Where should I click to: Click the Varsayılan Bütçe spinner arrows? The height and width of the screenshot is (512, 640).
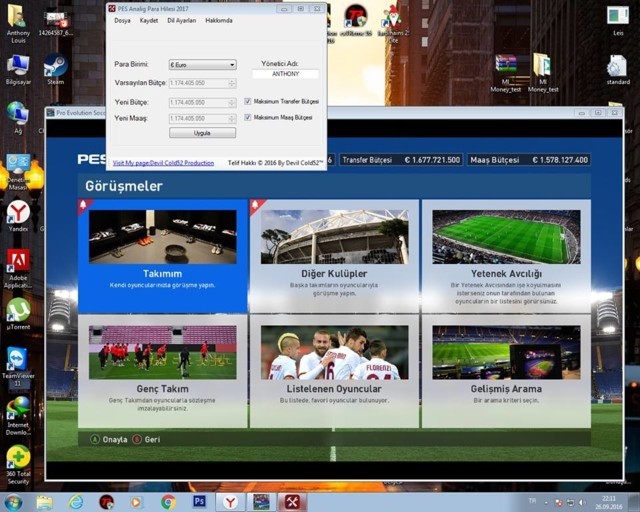[232, 83]
